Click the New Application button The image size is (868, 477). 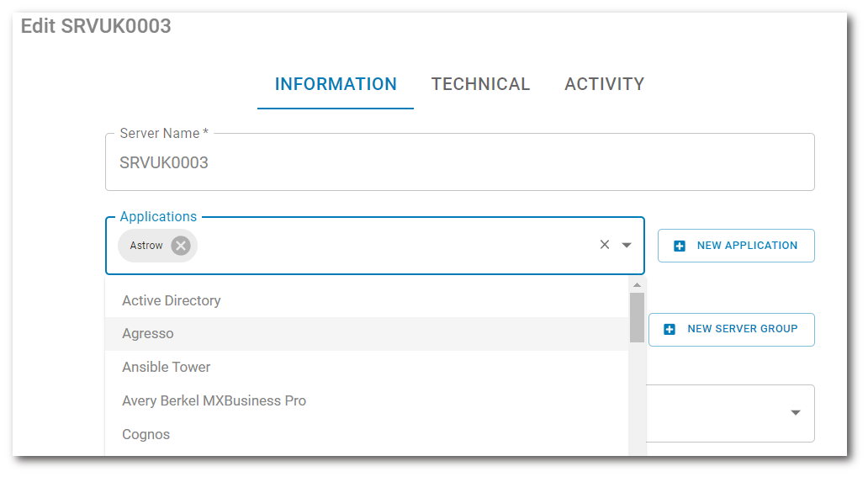click(x=736, y=246)
